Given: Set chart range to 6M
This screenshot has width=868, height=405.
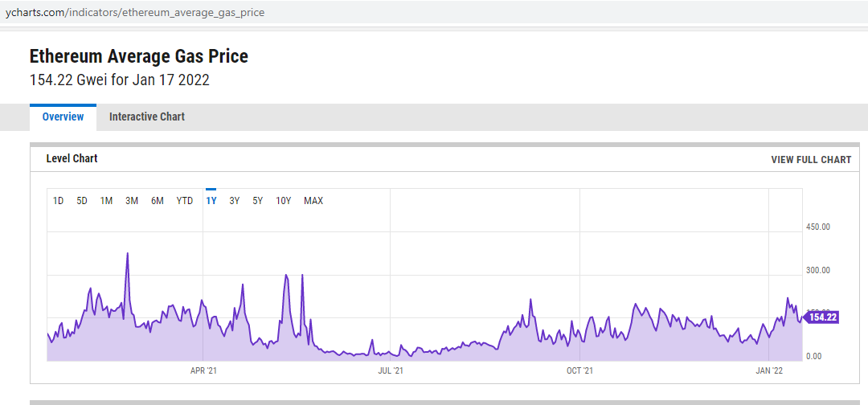Looking at the screenshot, I should point(158,201).
